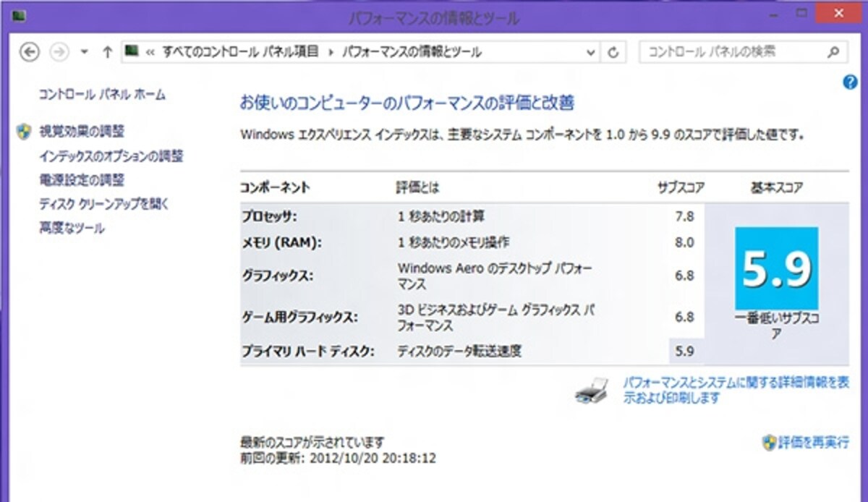Click the Forward navigation arrow

[x=59, y=52]
